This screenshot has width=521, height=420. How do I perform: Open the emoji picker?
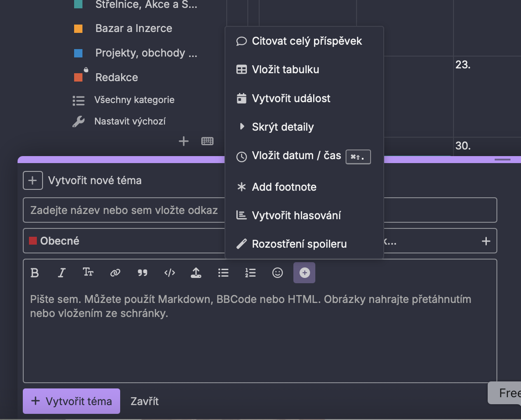click(277, 273)
